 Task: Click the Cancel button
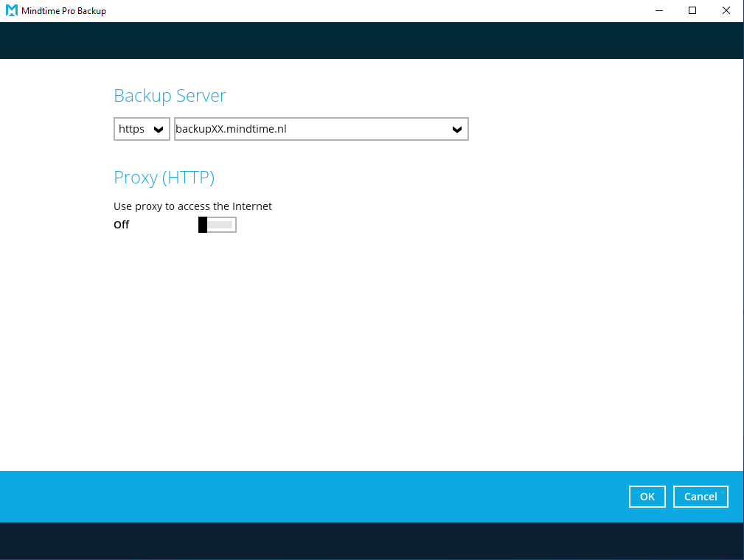pyautogui.click(x=700, y=497)
